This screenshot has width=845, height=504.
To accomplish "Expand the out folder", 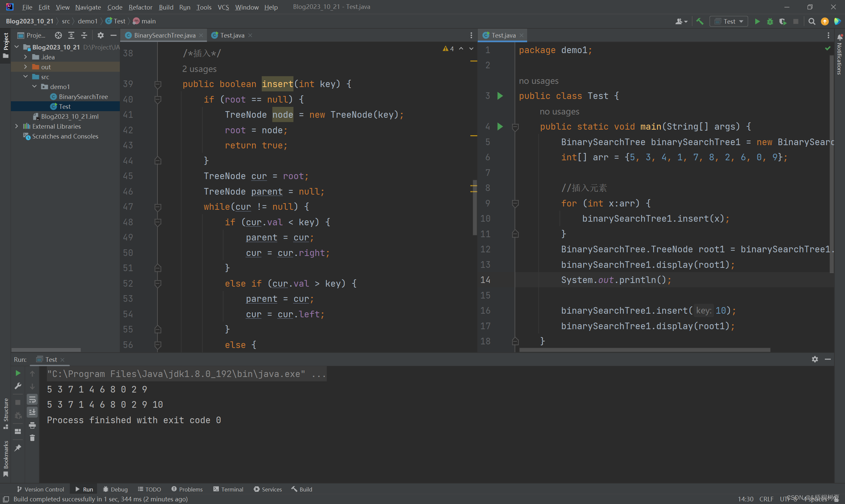I will pos(25,67).
